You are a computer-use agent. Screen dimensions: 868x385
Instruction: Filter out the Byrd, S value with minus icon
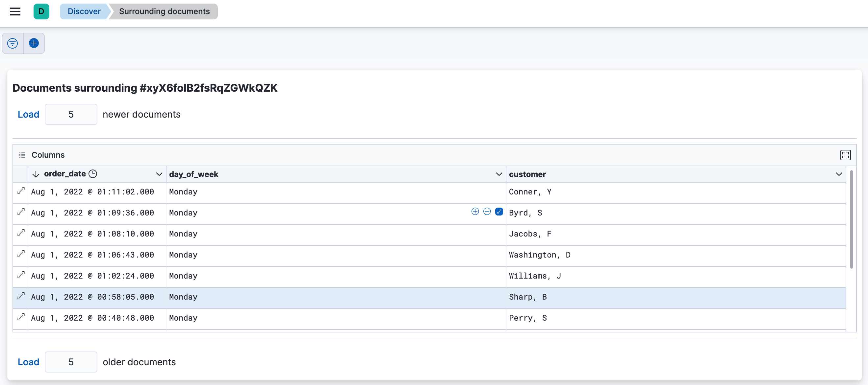point(487,211)
